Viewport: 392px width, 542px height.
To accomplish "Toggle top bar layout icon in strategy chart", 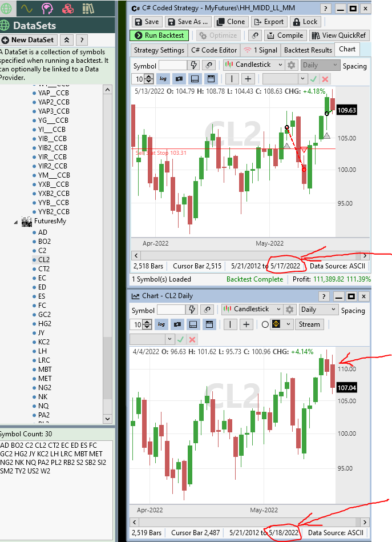I will click(211, 79).
